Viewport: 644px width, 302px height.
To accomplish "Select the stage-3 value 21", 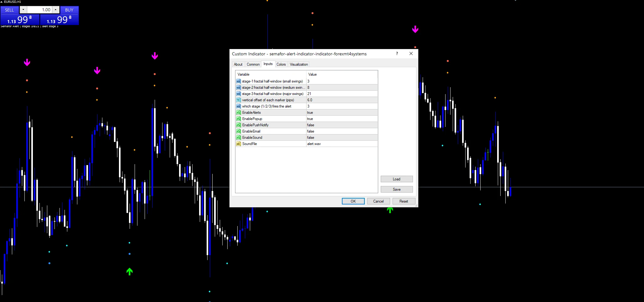I will tap(342, 94).
